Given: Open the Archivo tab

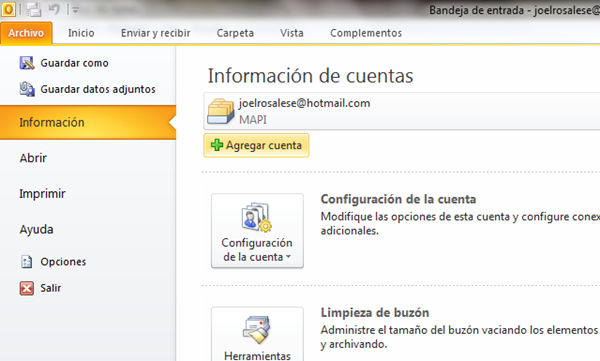Looking at the screenshot, I should 26,33.
